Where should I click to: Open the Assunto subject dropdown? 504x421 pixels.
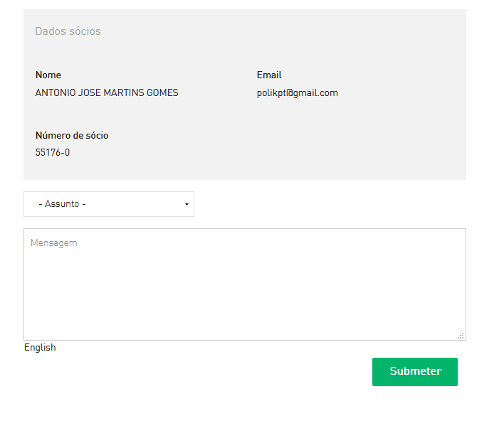108,204
